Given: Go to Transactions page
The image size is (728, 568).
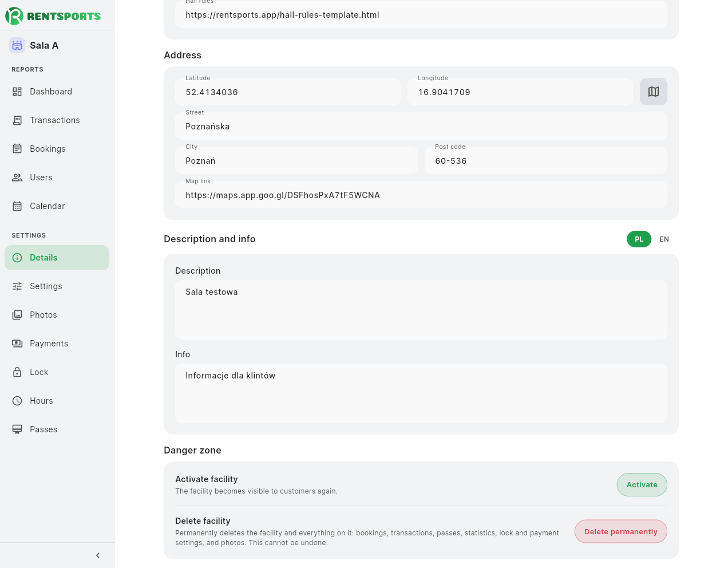Looking at the screenshot, I should pyautogui.click(x=57, y=120).
